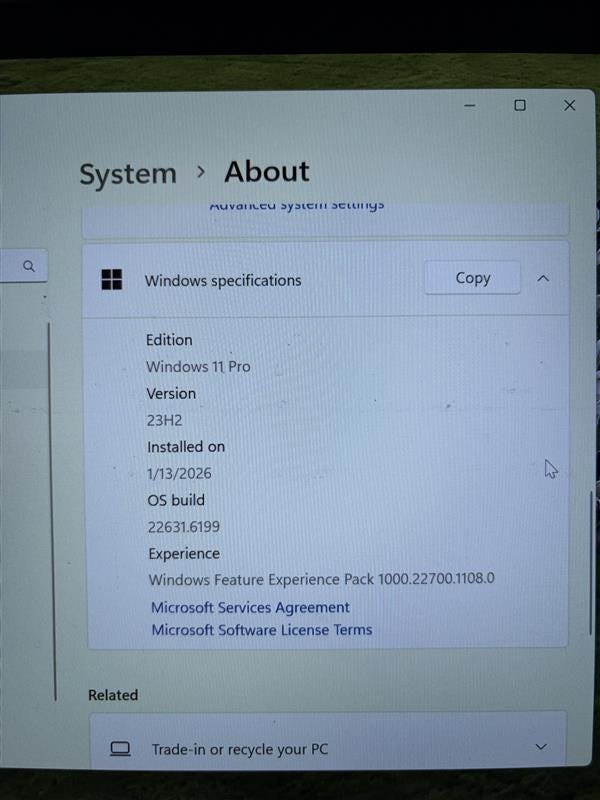
Task: Click the Windows specifications header text
Action: [223, 281]
